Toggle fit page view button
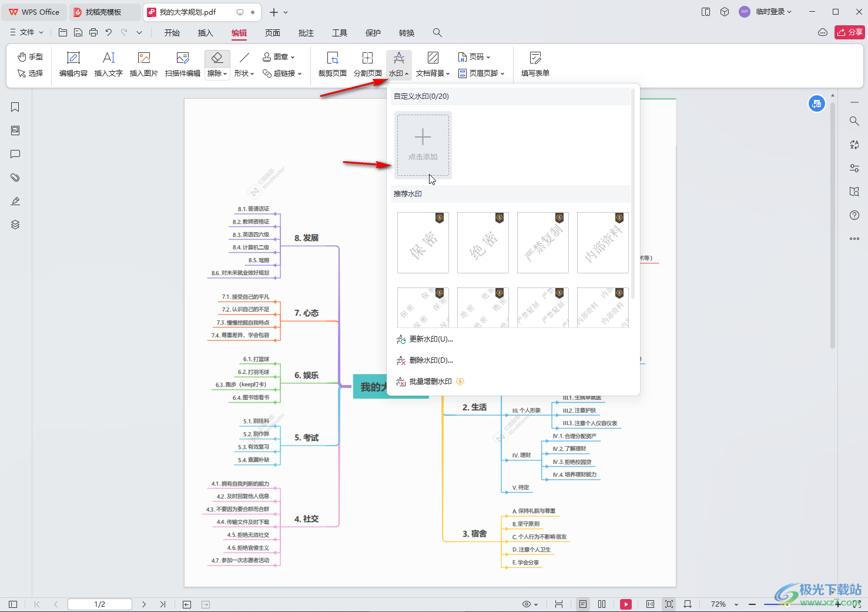The width and height of the screenshot is (868, 612). click(x=669, y=604)
